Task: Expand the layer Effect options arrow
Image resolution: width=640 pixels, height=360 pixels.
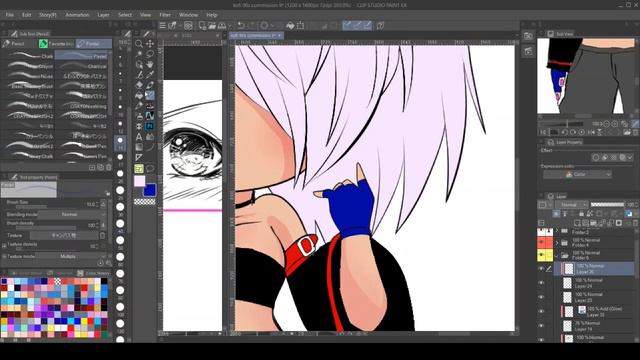Action: point(631,158)
